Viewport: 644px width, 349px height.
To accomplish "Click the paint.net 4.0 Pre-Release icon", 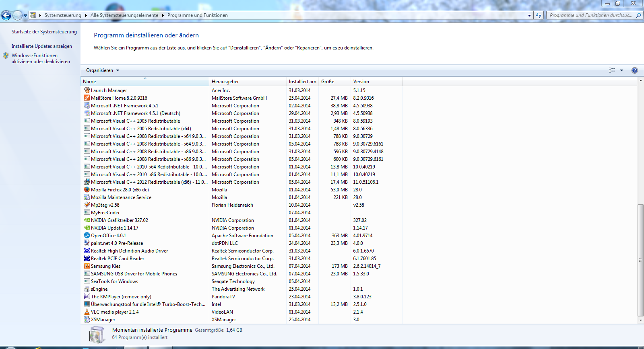I will click(87, 243).
